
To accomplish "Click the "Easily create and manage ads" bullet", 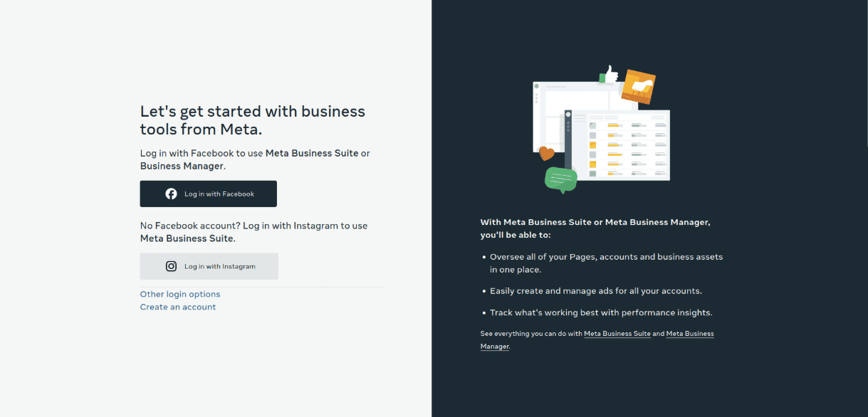I will (x=595, y=291).
